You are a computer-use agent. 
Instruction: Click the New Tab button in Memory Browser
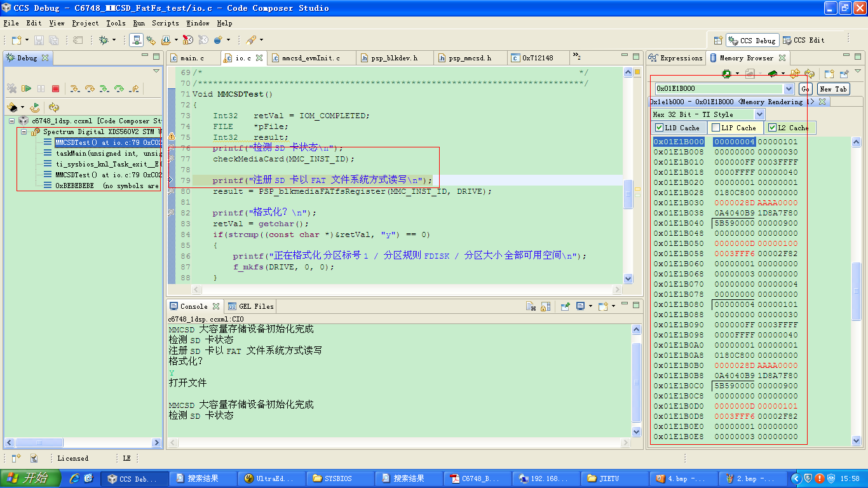pyautogui.click(x=833, y=89)
